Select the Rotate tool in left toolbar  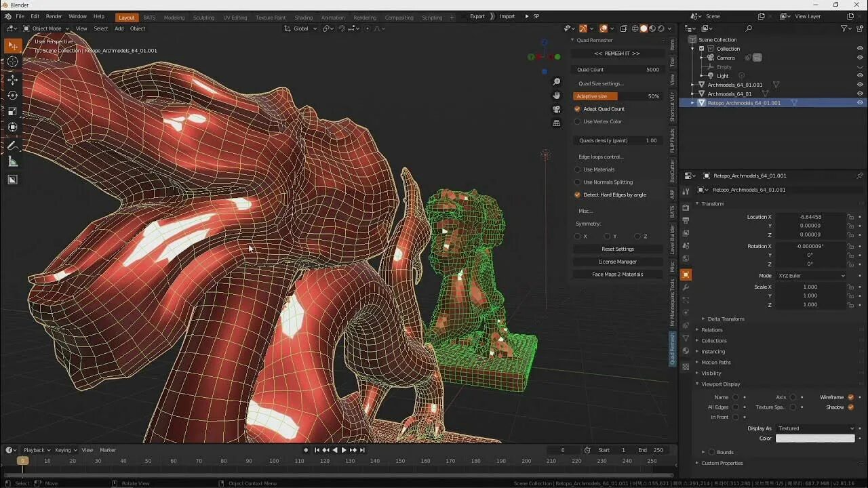(12, 96)
